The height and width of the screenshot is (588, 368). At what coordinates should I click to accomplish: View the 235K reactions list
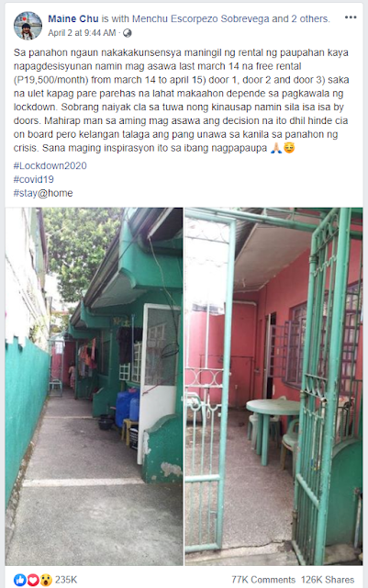pos(66,580)
